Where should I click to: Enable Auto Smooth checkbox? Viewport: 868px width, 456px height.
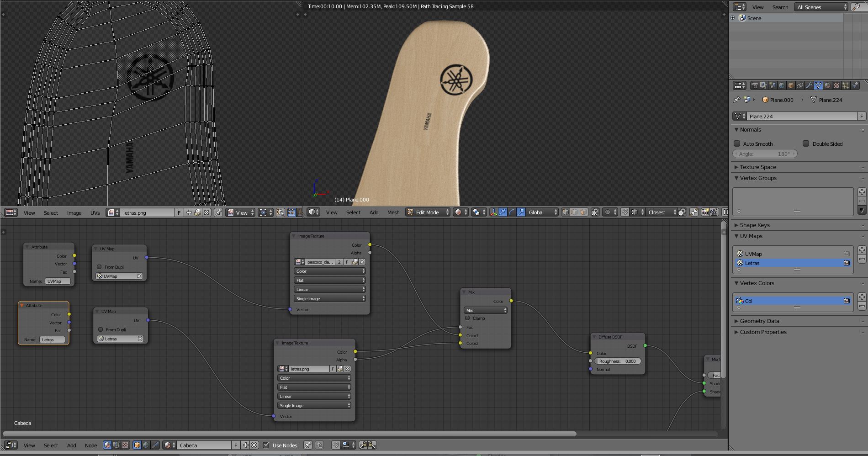(x=737, y=143)
